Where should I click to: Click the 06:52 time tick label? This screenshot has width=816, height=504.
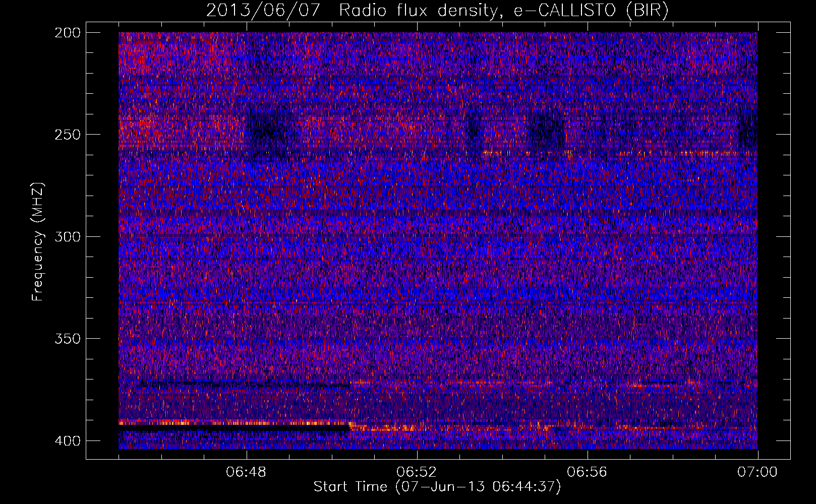[x=417, y=472]
